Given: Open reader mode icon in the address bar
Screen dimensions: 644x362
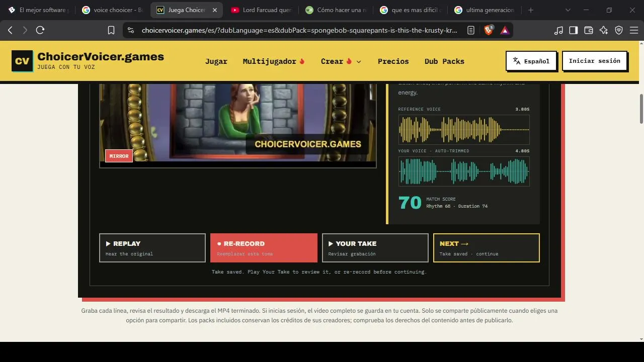Looking at the screenshot, I should tap(471, 30).
